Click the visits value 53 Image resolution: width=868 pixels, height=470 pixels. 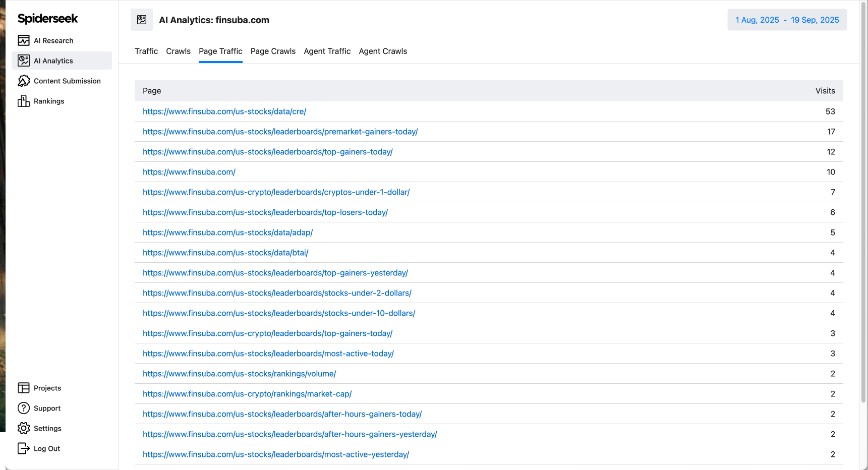coord(830,111)
